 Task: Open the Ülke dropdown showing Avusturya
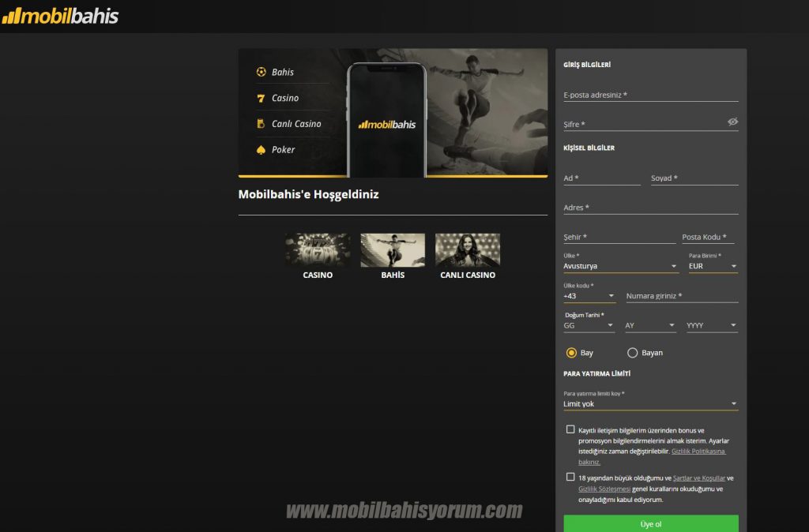[620, 266]
